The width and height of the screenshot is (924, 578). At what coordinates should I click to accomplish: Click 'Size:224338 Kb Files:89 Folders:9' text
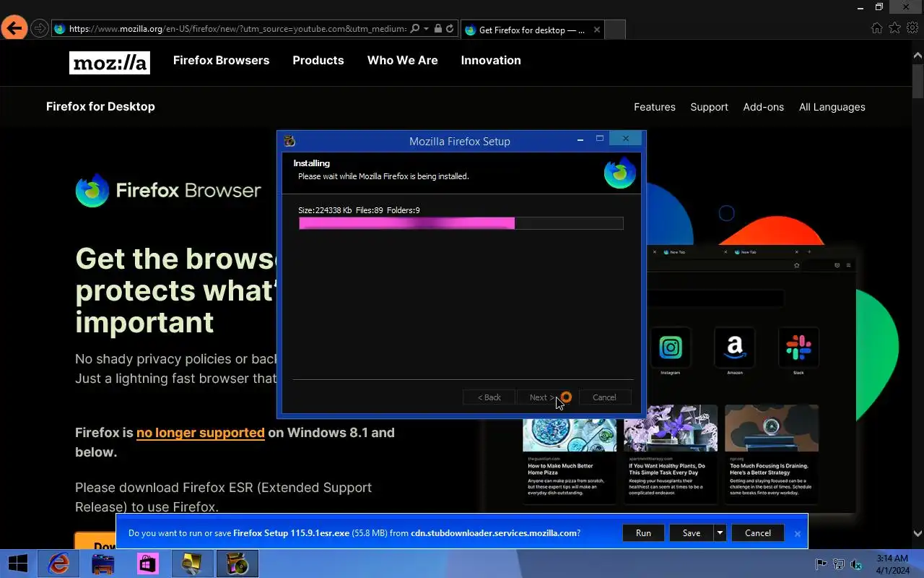tap(359, 210)
